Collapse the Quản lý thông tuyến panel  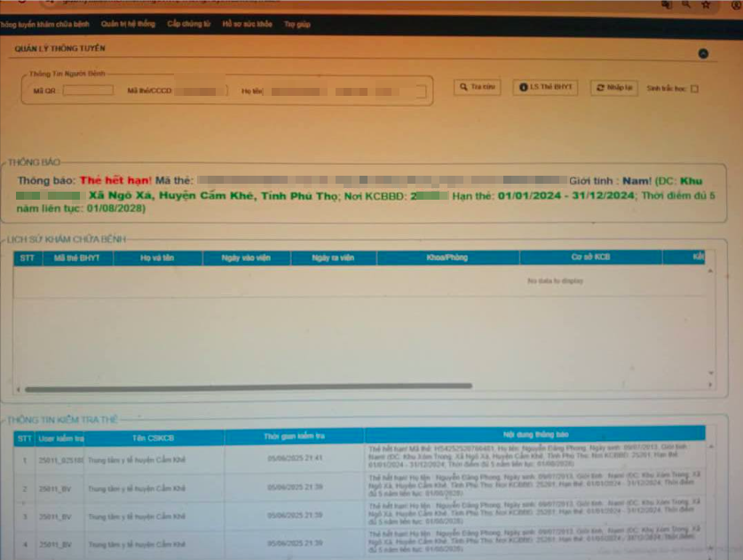pos(703,53)
